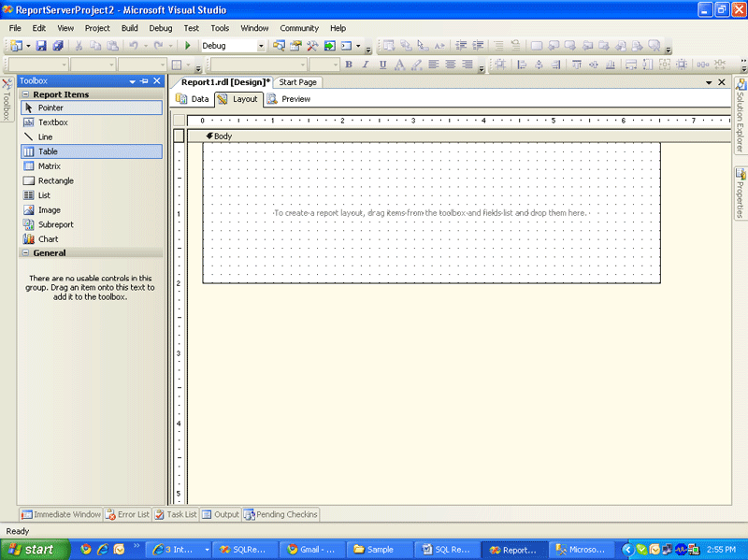Click the Body section header
748x560 pixels.
click(460, 136)
